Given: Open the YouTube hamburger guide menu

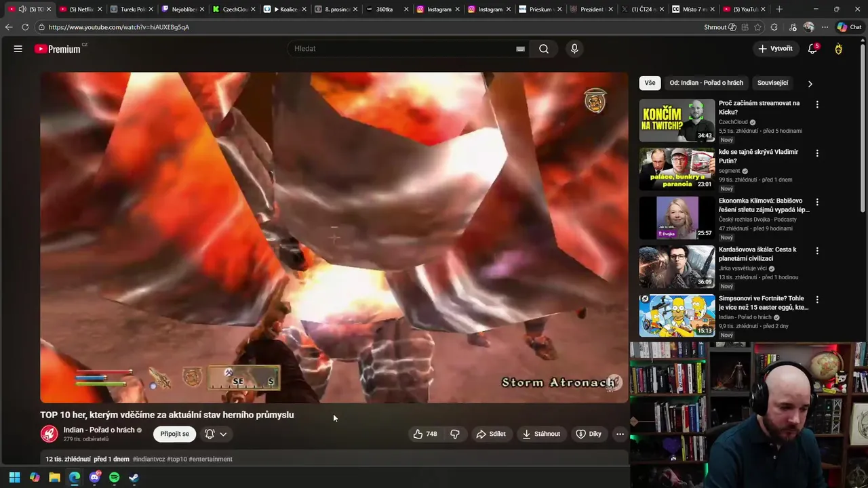Looking at the screenshot, I should click(x=18, y=49).
